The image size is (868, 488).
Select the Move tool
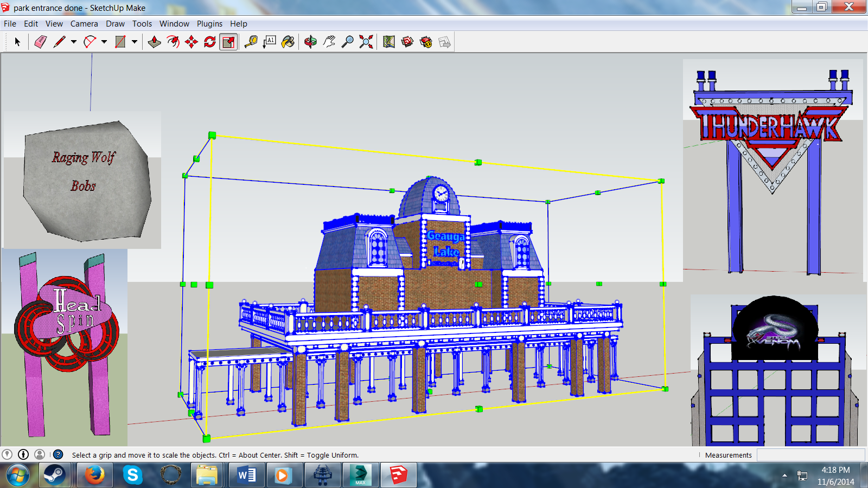click(x=192, y=42)
